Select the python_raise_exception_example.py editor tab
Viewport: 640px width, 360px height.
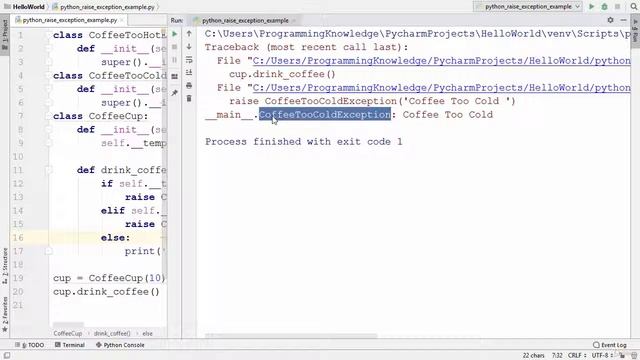click(x=69, y=20)
